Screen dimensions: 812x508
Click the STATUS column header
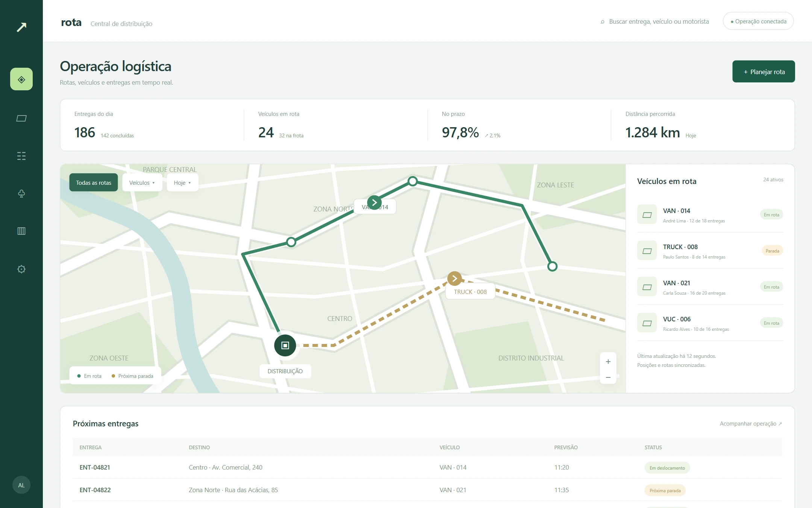(x=653, y=447)
